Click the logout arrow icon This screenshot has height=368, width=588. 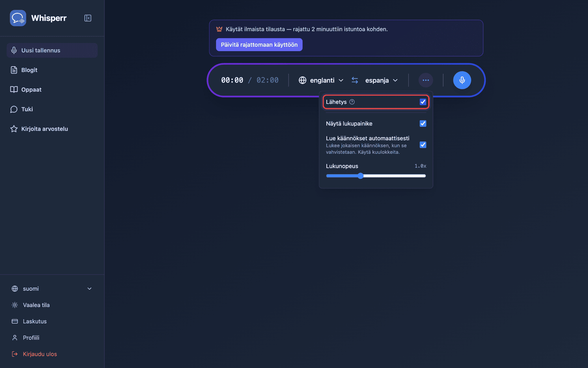(x=15, y=354)
